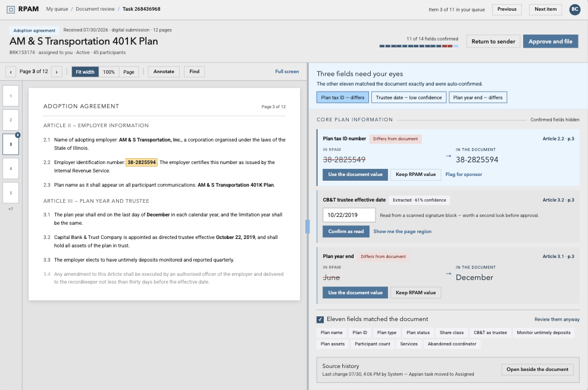The width and height of the screenshot is (588, 390).
Task: Click Show me the page region
Action: pyautogui.click(x=402, y=231)
